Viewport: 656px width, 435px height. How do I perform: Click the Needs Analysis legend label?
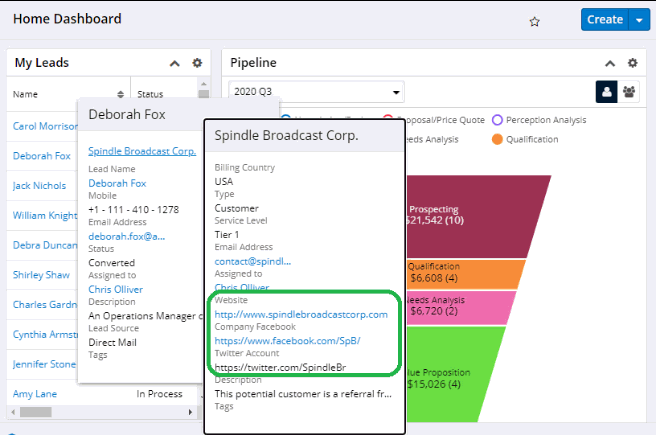click(432, 139)
